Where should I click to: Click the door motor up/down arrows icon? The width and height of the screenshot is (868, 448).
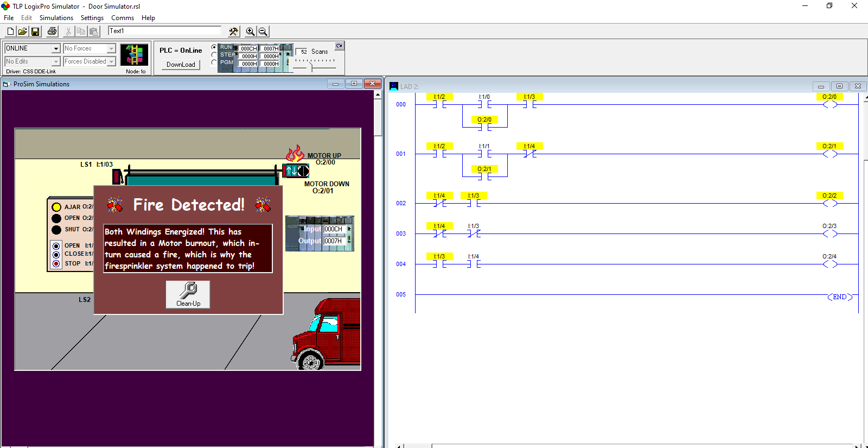coord(296,171)
